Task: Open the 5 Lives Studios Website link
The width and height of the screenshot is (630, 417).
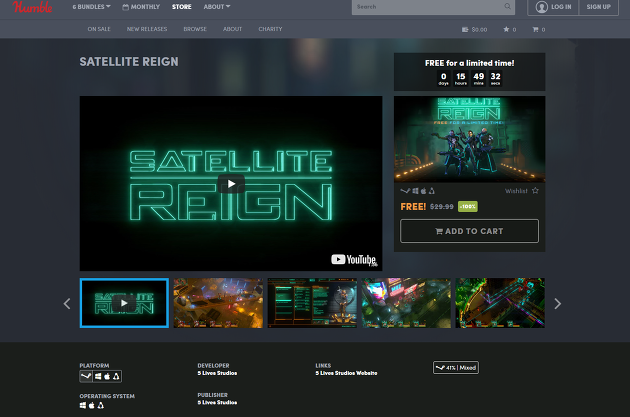Action: (x=346, y=373)
